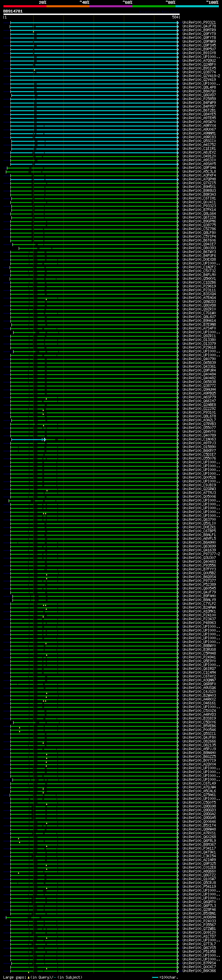Open hit UniRef100_A8JEV2
This screenshot has height=980, width=222.
point(199,152)
